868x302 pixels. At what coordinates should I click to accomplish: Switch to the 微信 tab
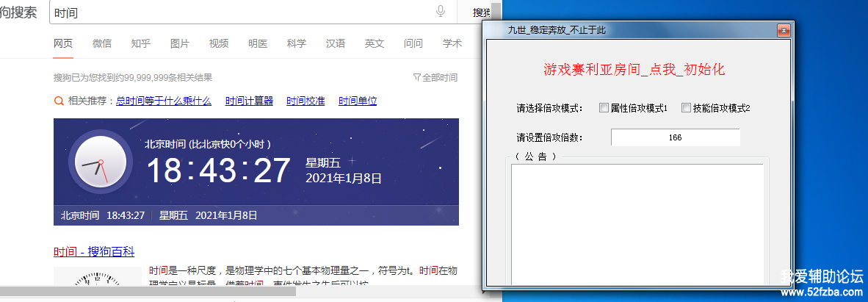102,43
